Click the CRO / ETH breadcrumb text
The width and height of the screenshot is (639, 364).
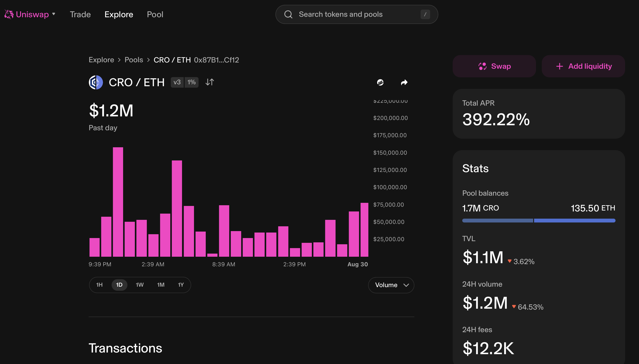(x=172, y=60)
